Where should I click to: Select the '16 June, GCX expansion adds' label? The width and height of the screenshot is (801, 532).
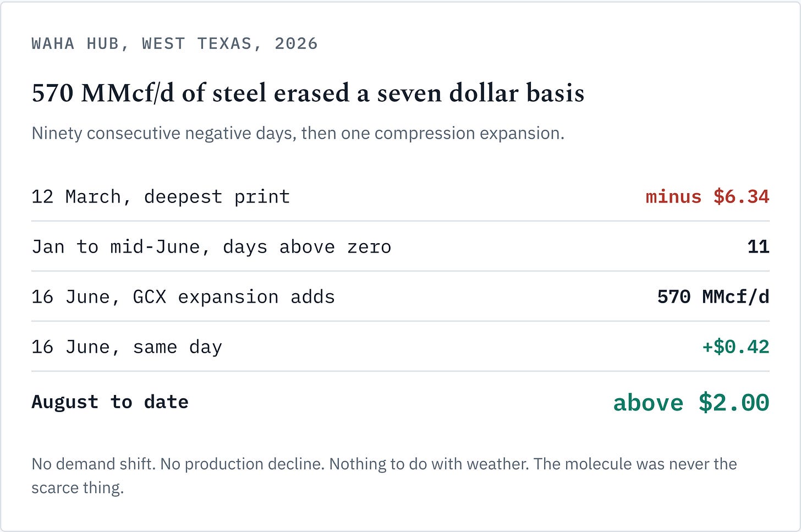[x=183, y=297]
